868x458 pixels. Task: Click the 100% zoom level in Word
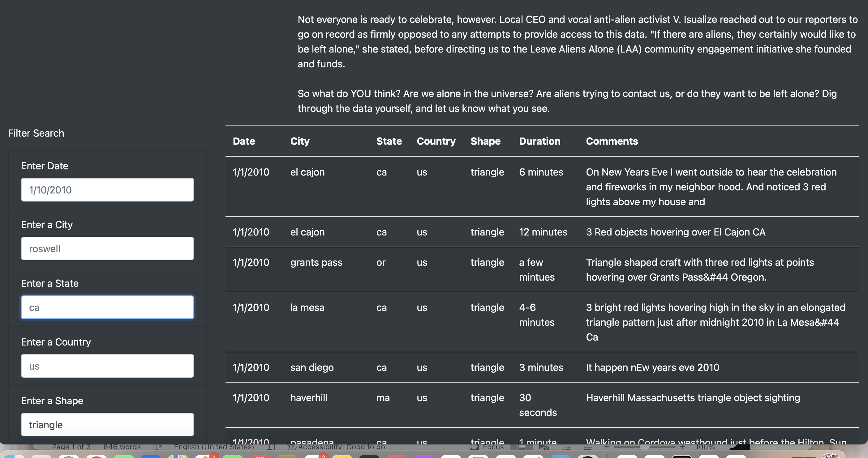705,447
